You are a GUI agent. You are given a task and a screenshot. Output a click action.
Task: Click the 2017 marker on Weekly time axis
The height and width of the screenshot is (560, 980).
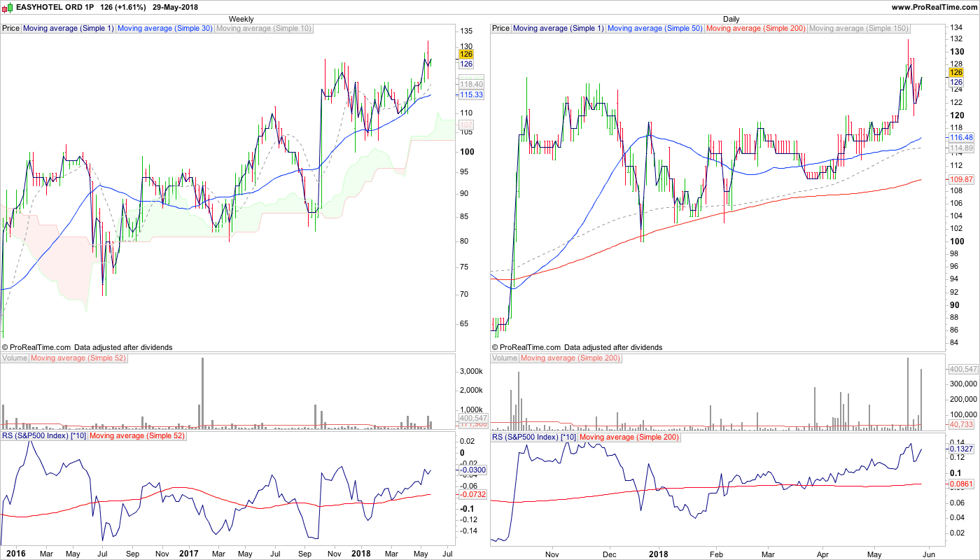pyautogui.click(x=189, y=554)
